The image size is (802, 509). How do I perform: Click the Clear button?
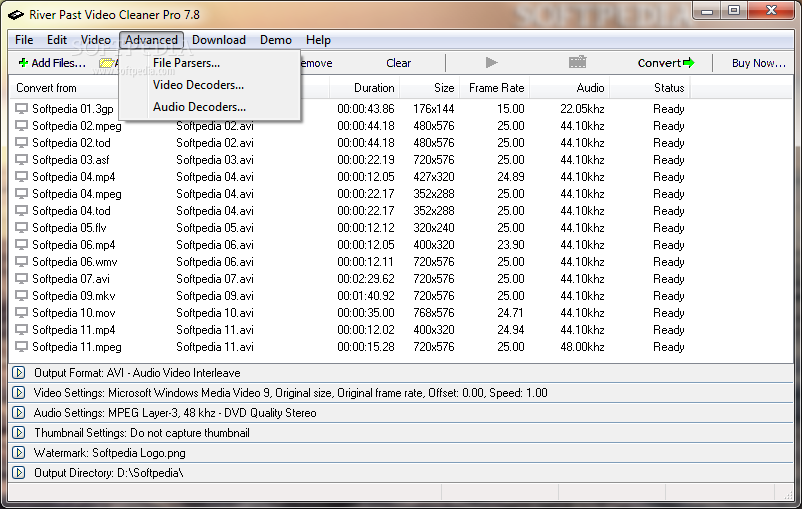tap(398, 63)
